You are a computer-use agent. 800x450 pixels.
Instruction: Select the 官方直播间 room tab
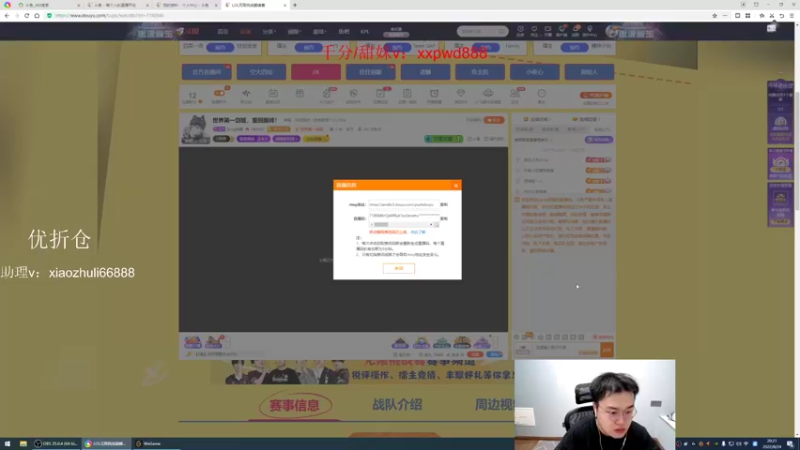pos(207,72)
